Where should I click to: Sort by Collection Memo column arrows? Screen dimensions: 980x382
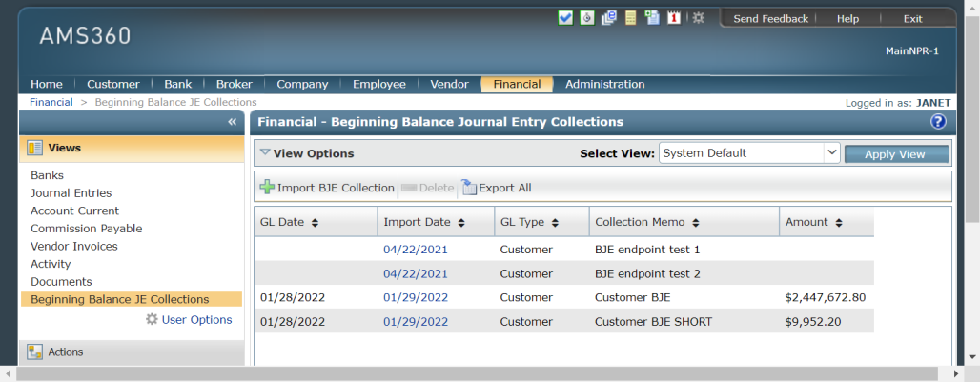(696, 223)
